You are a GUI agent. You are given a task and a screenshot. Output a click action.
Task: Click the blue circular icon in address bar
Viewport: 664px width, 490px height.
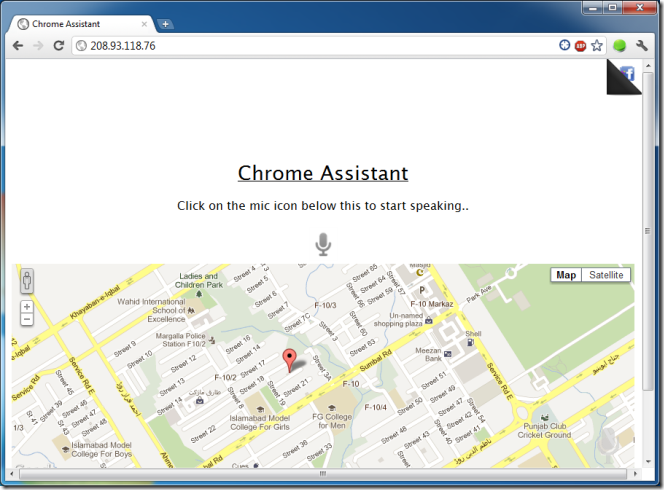[x=564, y=45]
